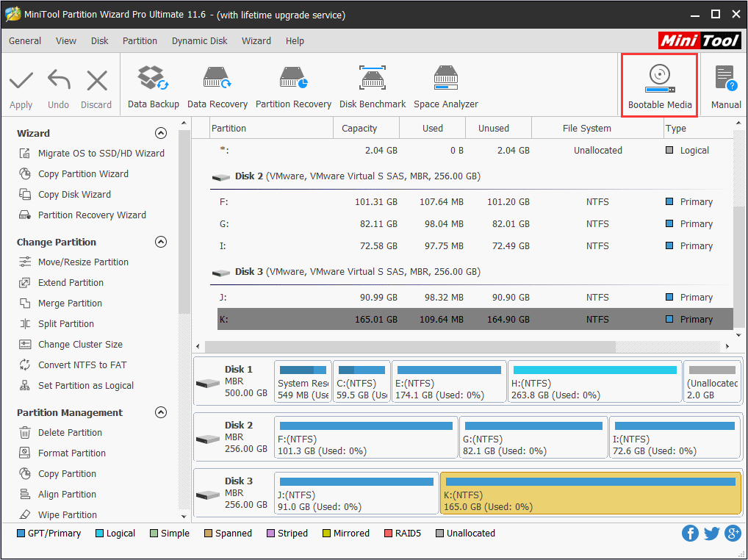The image size is (748, 560).
Task: Sort by the File System column header
Action: pyautogui.click(x=597, y=129)
